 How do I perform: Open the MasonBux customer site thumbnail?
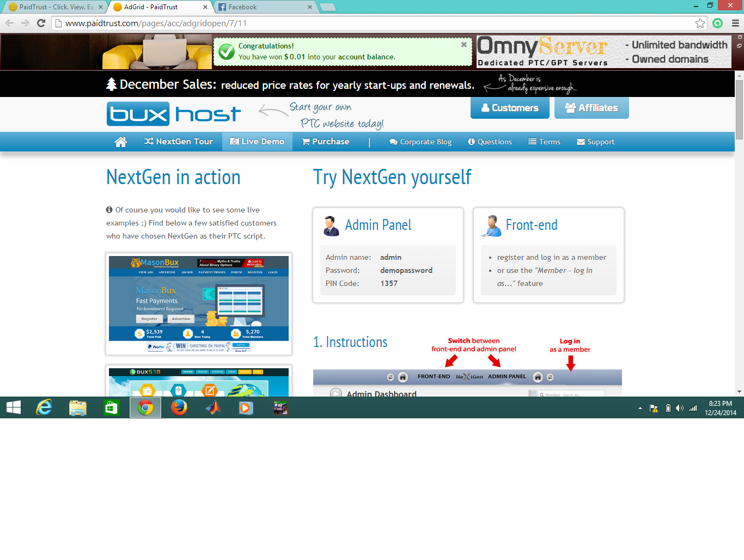(199, 304)
